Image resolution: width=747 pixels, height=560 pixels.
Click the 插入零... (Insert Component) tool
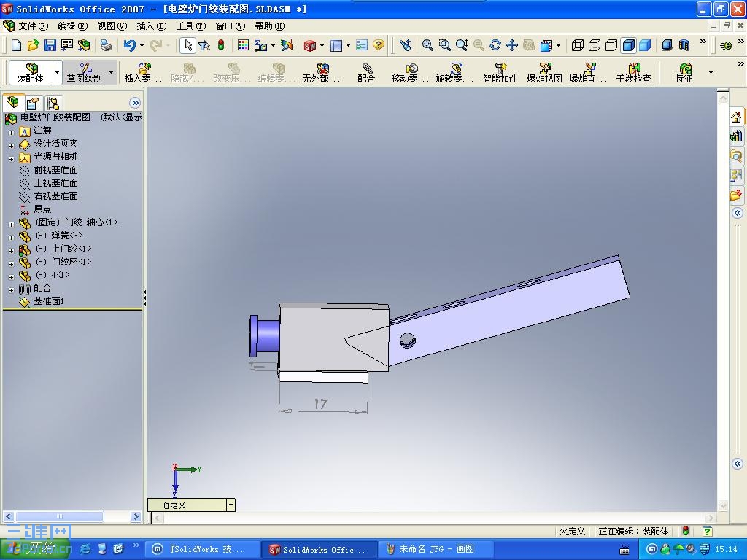pyautogui.click(x=144, y=72)
